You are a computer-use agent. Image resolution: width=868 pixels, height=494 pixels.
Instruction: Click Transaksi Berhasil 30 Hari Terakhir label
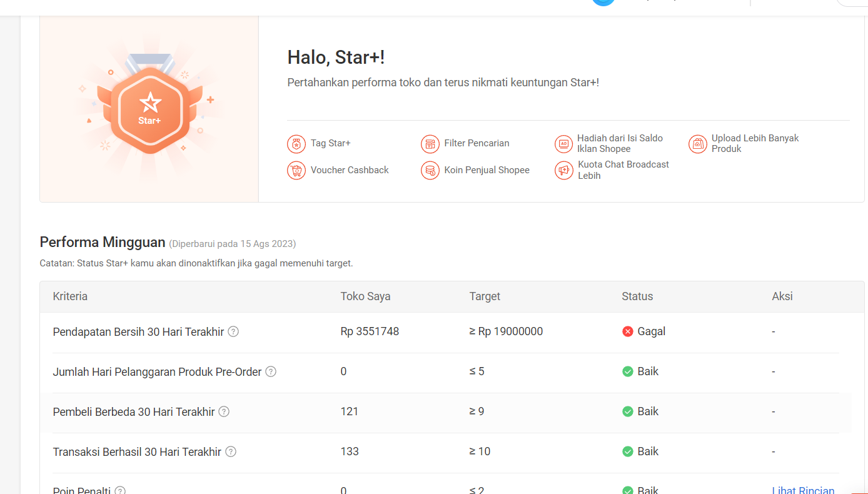tap(137, 452)
